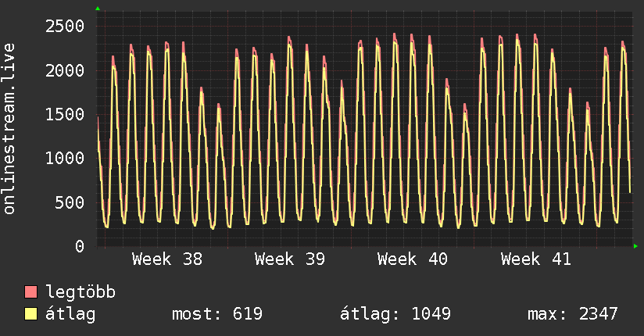Click the 2500 y-axis label
Screen dimensions: 644x336
tap(65, 27)
